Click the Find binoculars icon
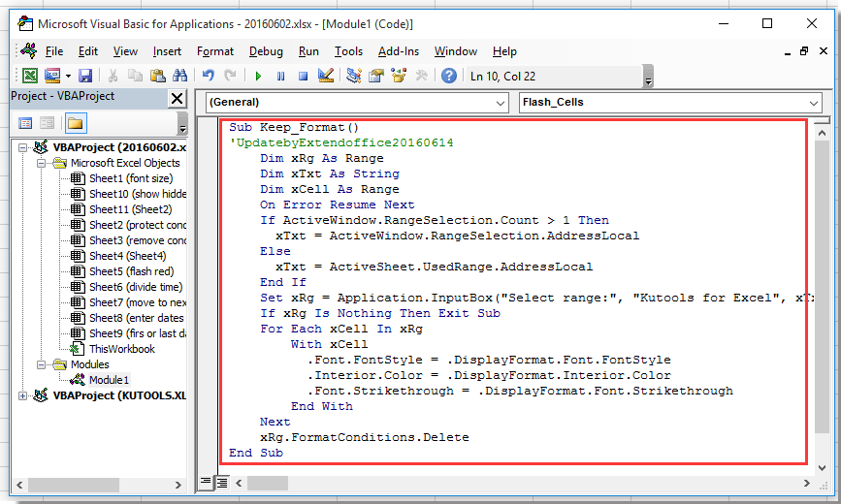Image resolution: width=841 pixels, height=504 pixels. click(x=179, y=76)
